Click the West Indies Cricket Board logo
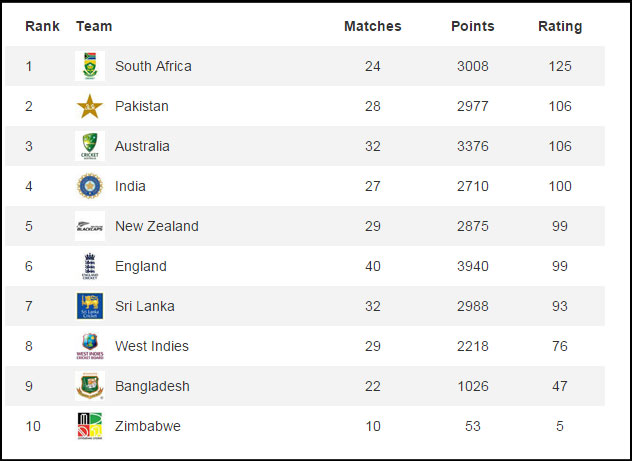Viewport: 632px width, 461px height. tap(90, 346)
